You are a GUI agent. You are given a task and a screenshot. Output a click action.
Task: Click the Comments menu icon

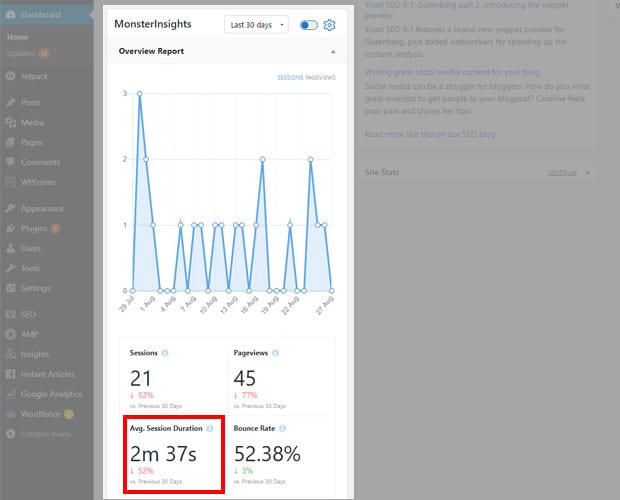click(11, 162)
